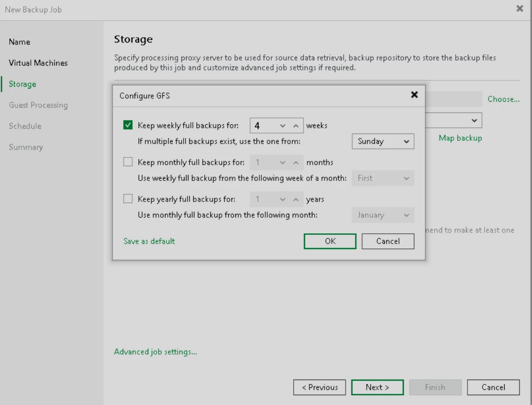
Task: Click the Next wizard button
Action: (377, 387)
